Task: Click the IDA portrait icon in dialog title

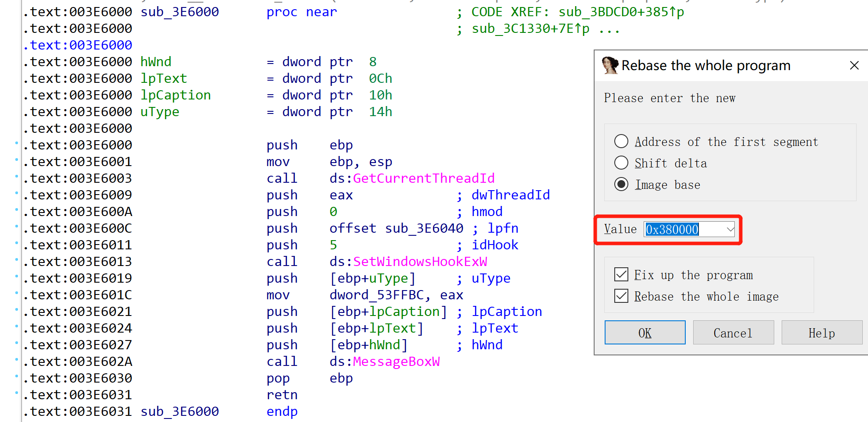Action: point(610,65)
